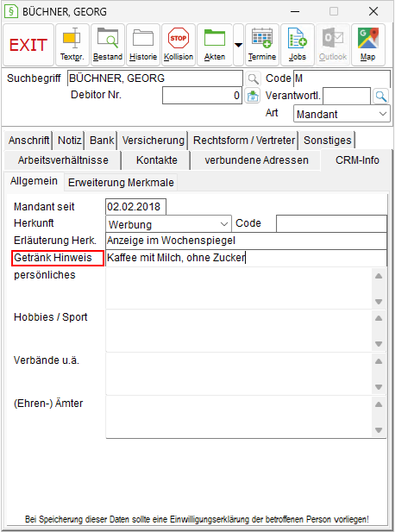Click scroll-down arrow of Verbände u.ä. box

[379, 387]
